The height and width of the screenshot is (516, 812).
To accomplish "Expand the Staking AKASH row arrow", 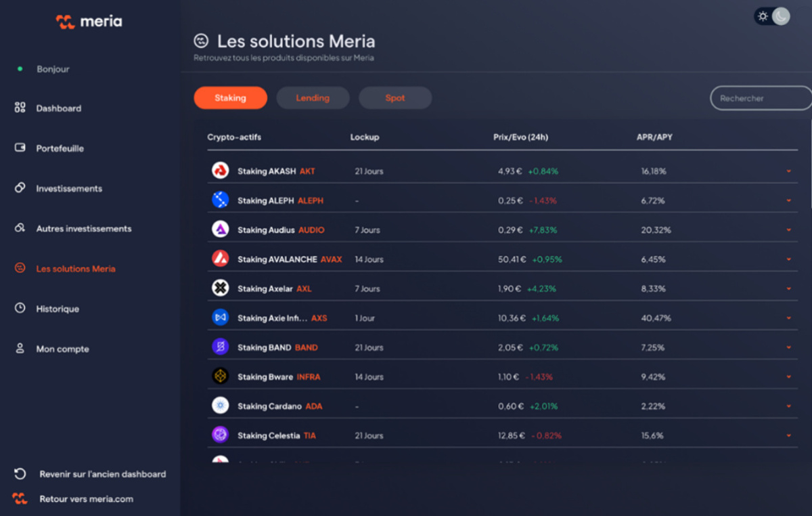I will 789,171.
